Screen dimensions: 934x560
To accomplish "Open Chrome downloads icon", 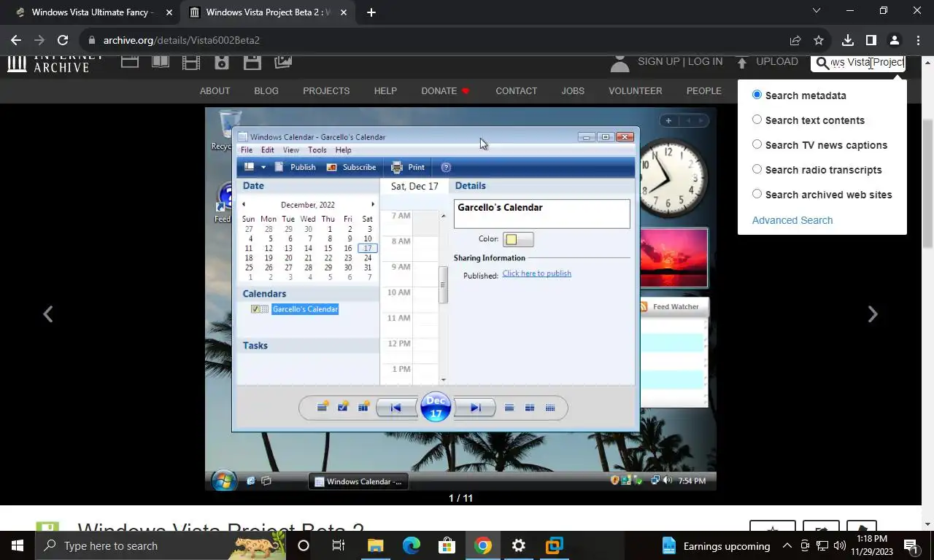I will tap(847, 40).
